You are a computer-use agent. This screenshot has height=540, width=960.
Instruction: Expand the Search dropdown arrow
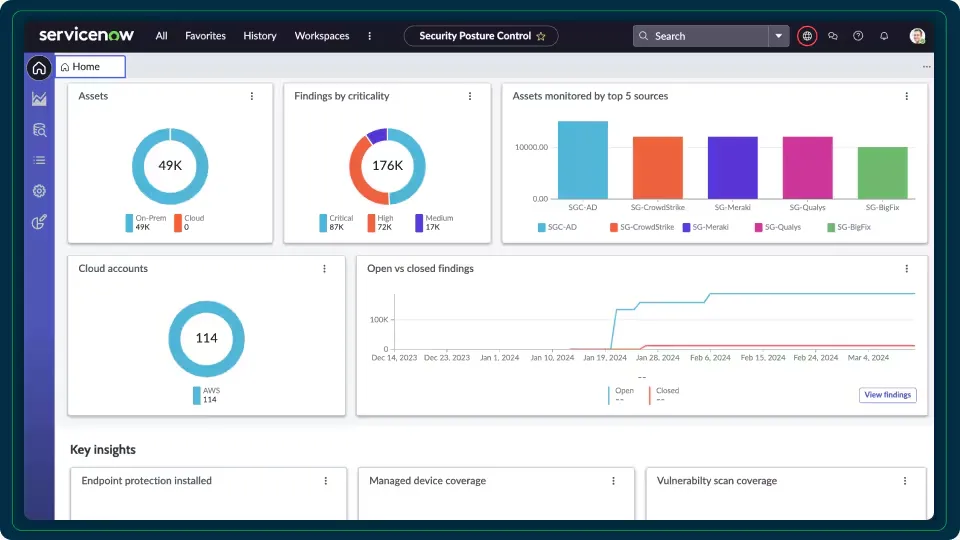[778, 36]
